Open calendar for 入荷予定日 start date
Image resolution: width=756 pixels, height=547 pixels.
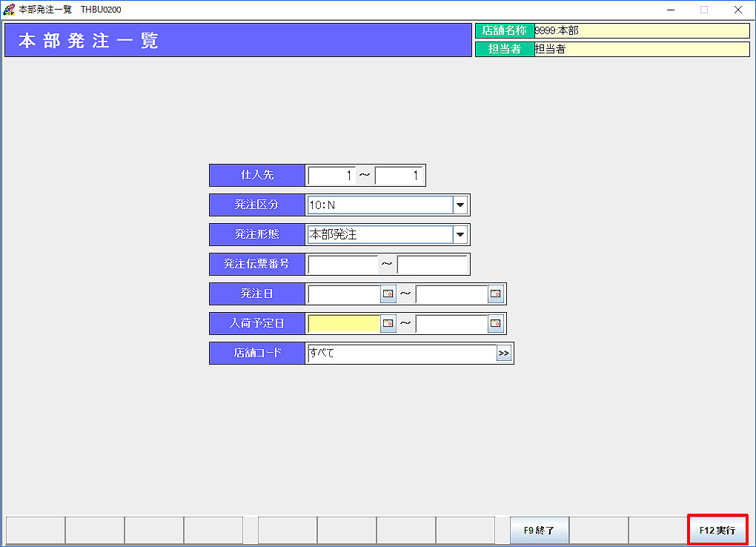point(388,323)
